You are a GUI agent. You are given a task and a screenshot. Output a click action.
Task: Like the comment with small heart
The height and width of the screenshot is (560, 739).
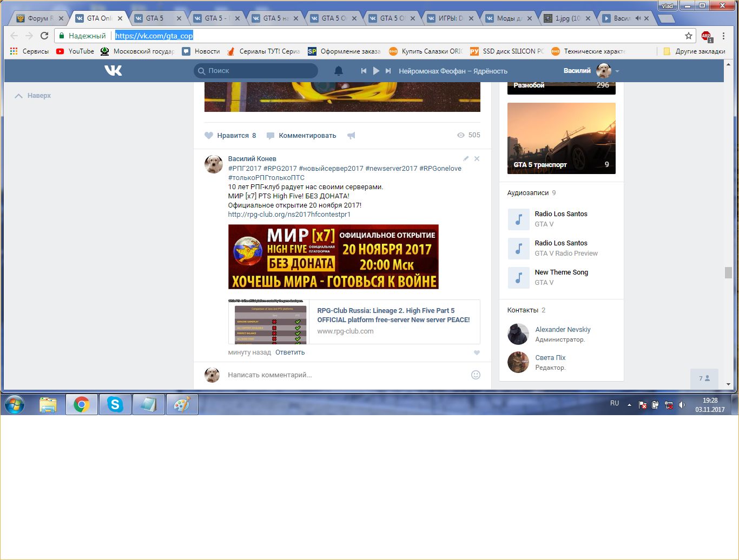pyautogui.click(x=477, y=352)
